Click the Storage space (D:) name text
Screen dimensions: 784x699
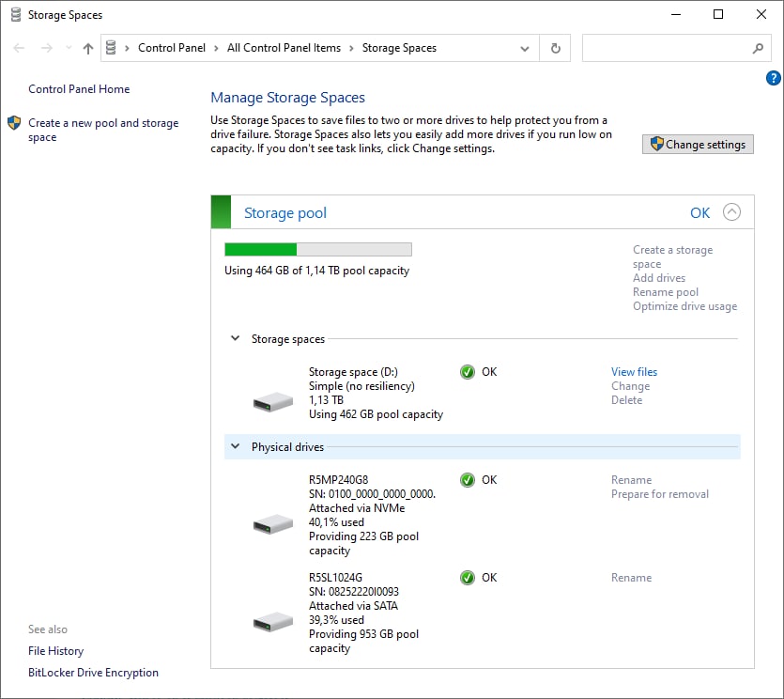pyautogui.click(x=353, y=372)
